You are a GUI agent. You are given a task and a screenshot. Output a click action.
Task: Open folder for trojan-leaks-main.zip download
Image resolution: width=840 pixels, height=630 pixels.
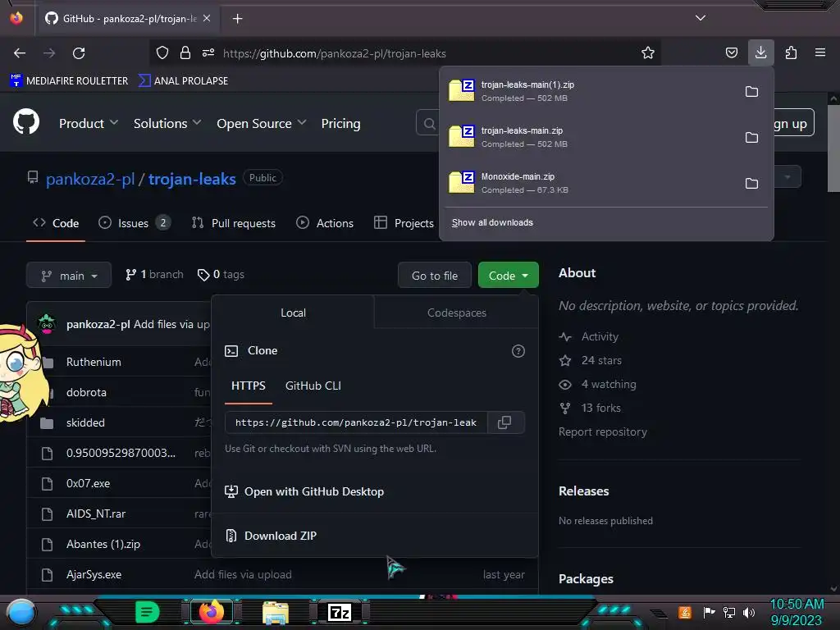(751, 138)
